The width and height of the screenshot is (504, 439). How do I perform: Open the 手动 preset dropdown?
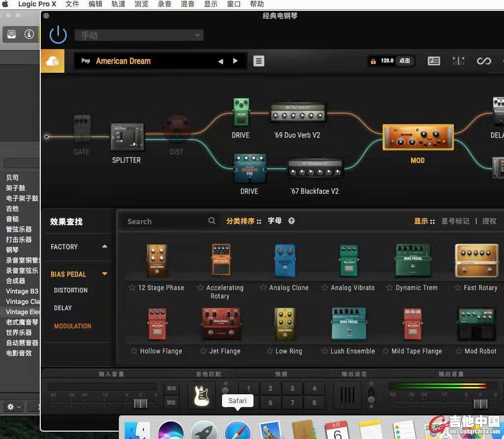pos(139,35)
